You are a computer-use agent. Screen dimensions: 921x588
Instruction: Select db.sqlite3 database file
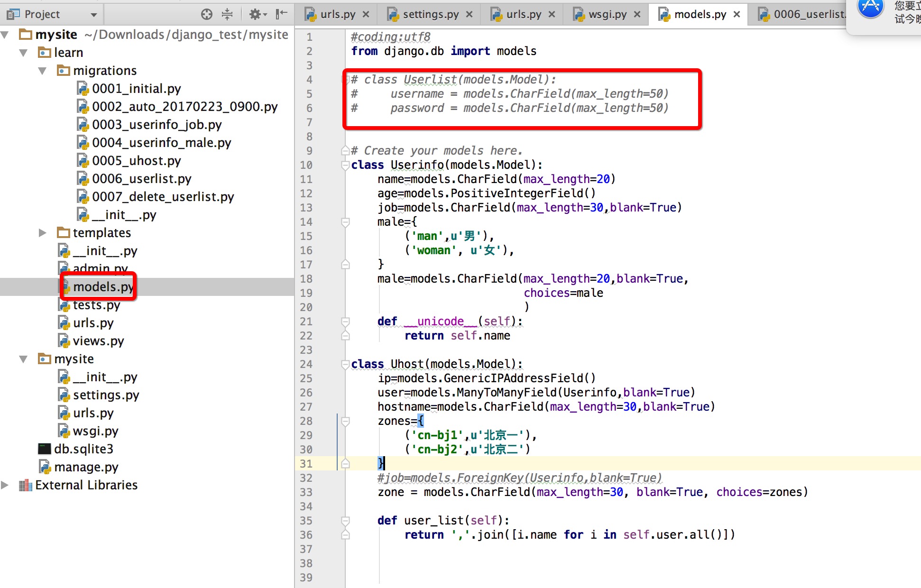pos(83,449)
